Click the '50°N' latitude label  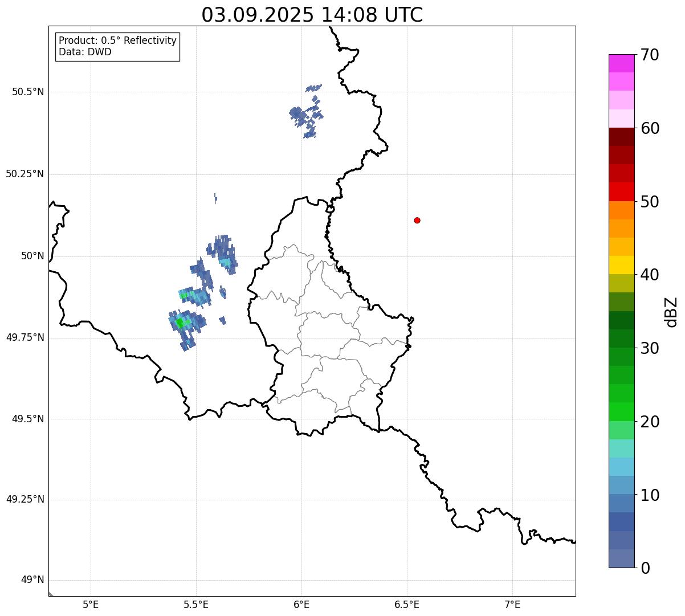pyautogui.click(x=32, y=256)
